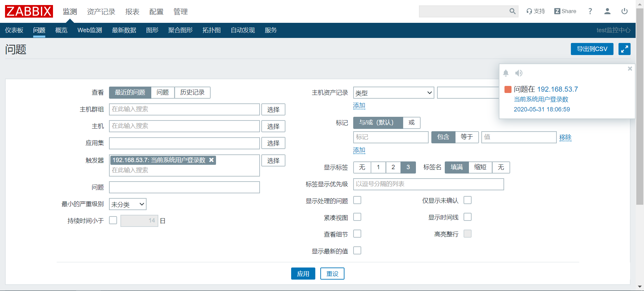Open the user profile icon

[607, 11]
